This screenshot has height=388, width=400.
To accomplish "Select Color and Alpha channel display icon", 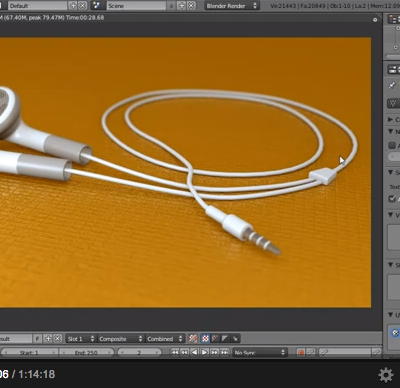I will [x=193, y=339].
